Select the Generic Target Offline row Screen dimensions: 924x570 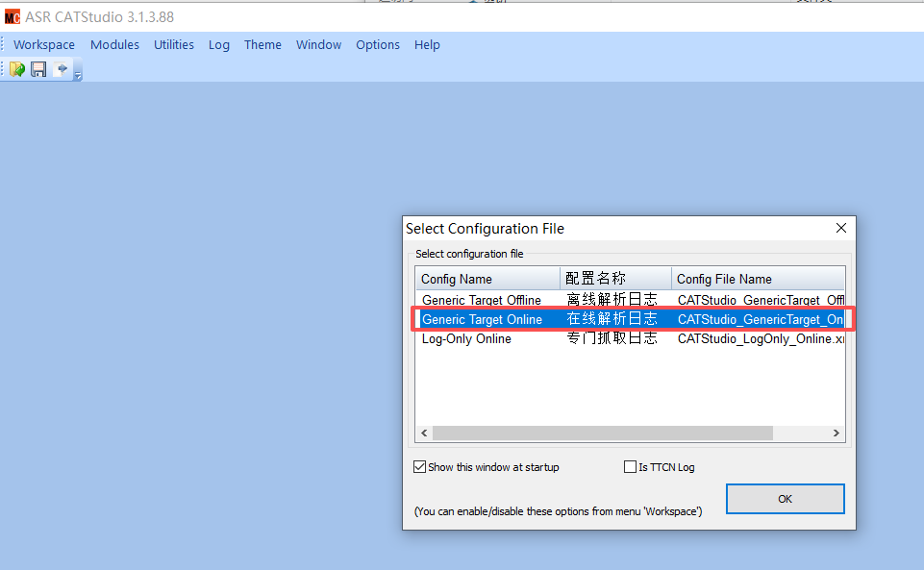pyautogui.click(x=631, y=300)
